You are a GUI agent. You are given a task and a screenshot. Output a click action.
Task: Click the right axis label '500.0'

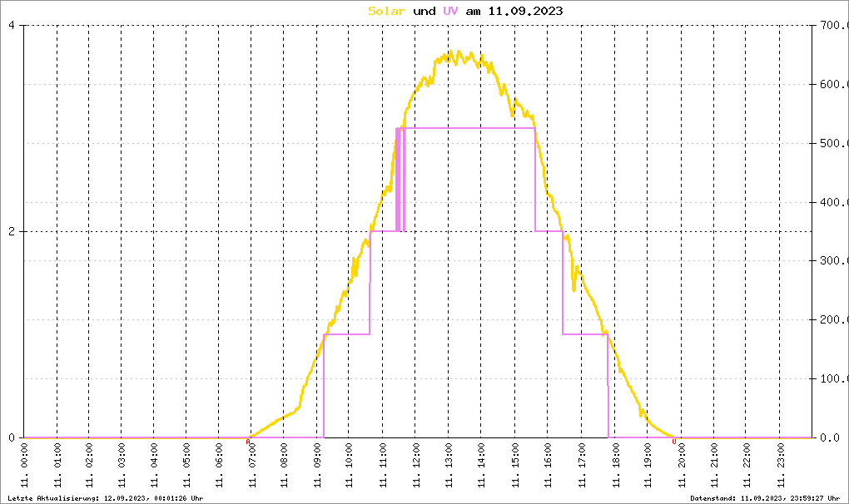pos(833,143)
